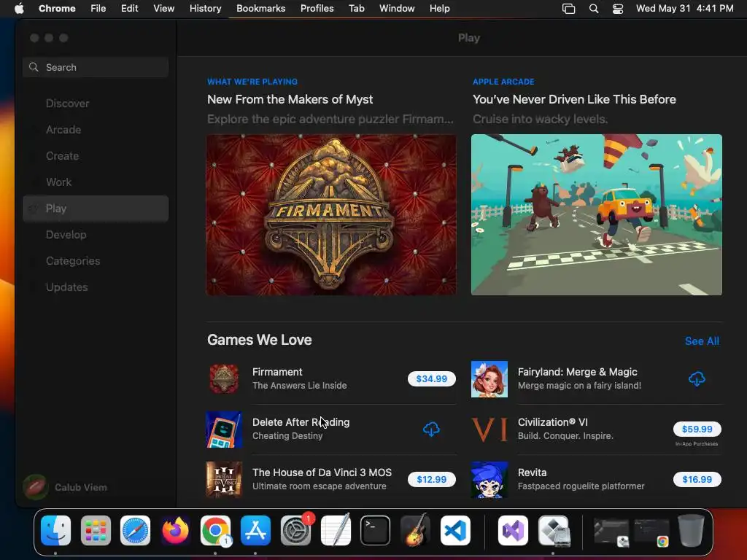Click the Fairyland: Merge & Magic app icon
Viewport: 747px width, 560px height.
489,379
